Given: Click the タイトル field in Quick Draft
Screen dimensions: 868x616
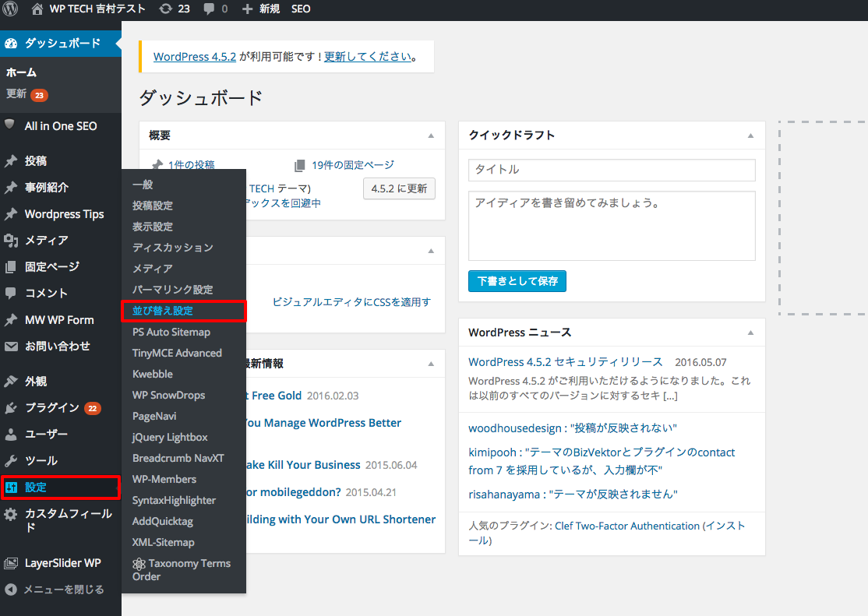Looking at the screenshot, I should pos(612,170).
